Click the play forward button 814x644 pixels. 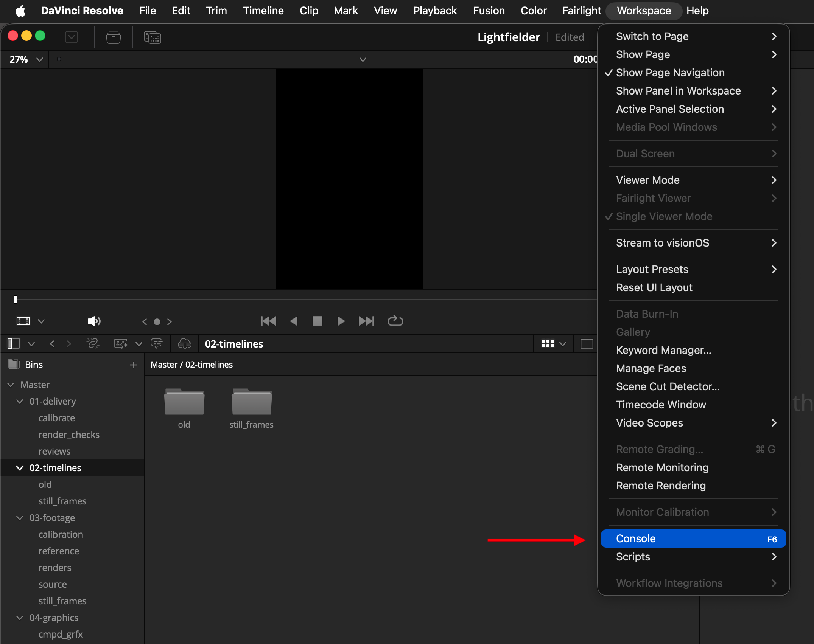(x=341, y=321)
